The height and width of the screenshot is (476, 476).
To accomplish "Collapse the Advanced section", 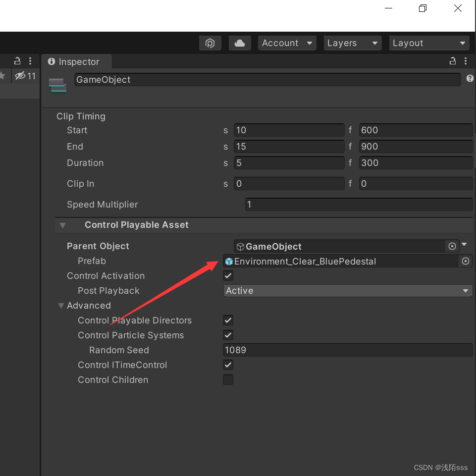I will (x=61, y=306).
